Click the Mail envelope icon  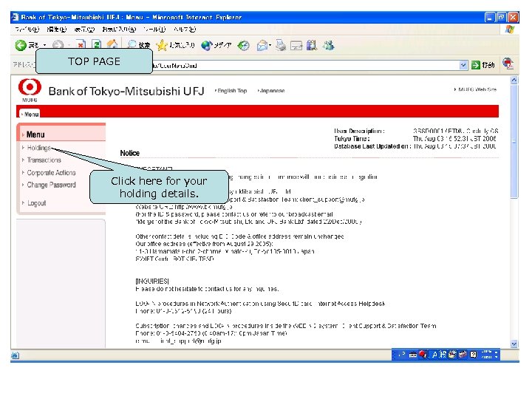[262, 45]
